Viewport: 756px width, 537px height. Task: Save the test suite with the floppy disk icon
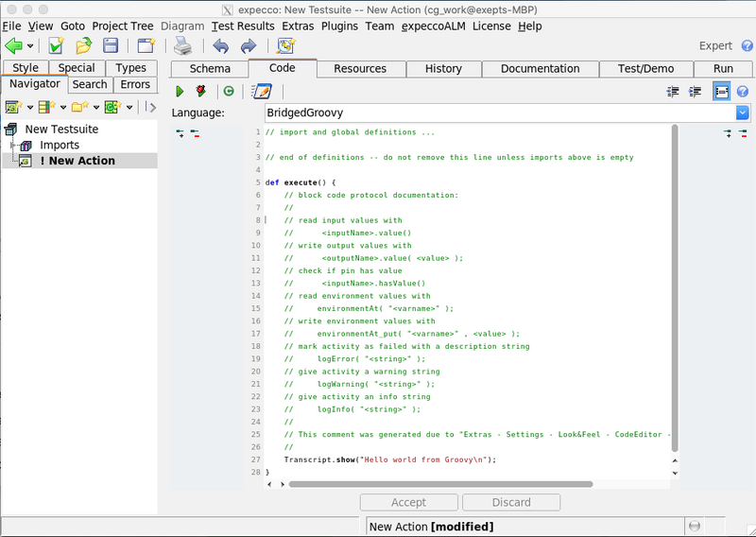point(111,45)
